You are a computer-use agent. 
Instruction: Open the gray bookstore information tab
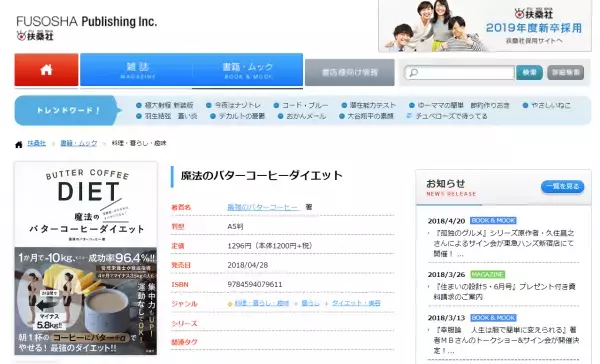(x=349, y=72)
